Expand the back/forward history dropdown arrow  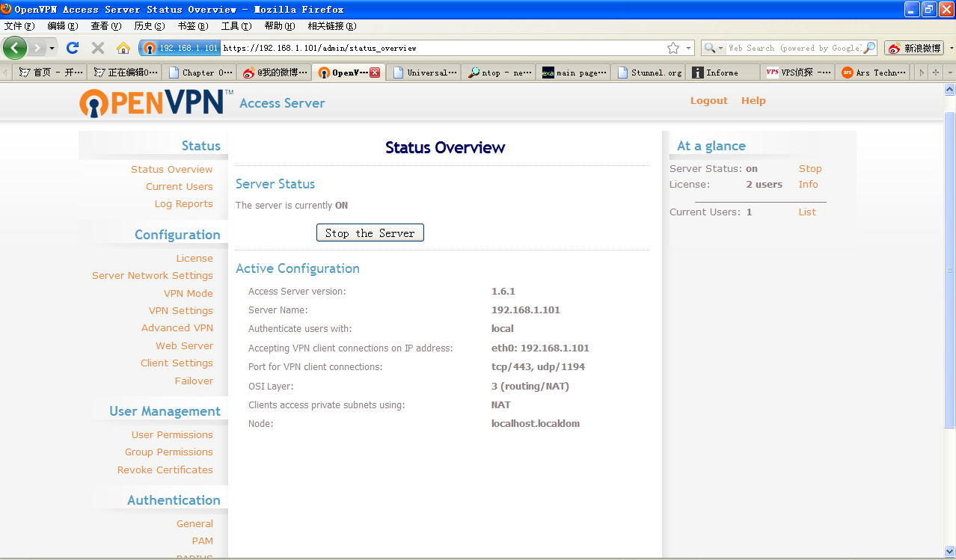52,48
